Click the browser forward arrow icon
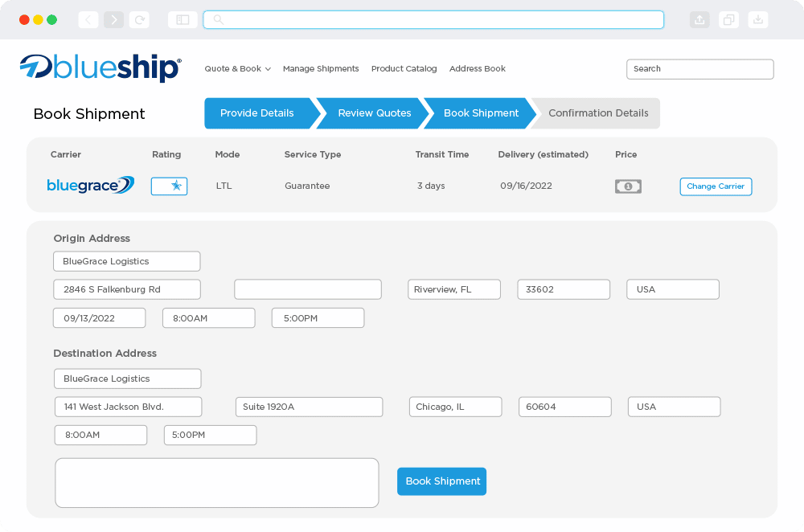 pyautogui.click(x=114, y=20)
